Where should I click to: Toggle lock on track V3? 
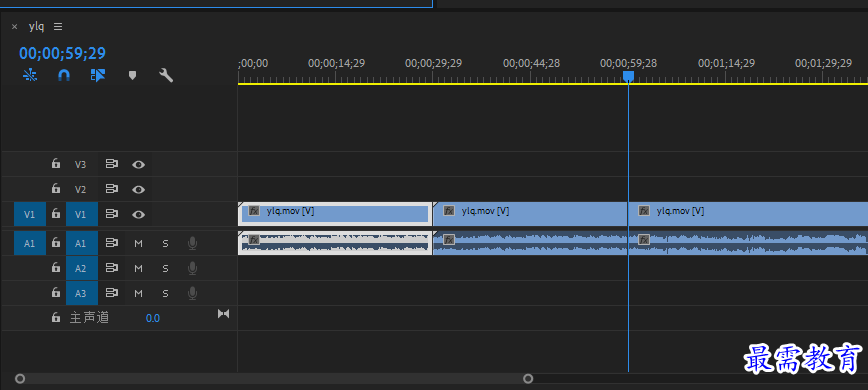(x=55, y=164)
